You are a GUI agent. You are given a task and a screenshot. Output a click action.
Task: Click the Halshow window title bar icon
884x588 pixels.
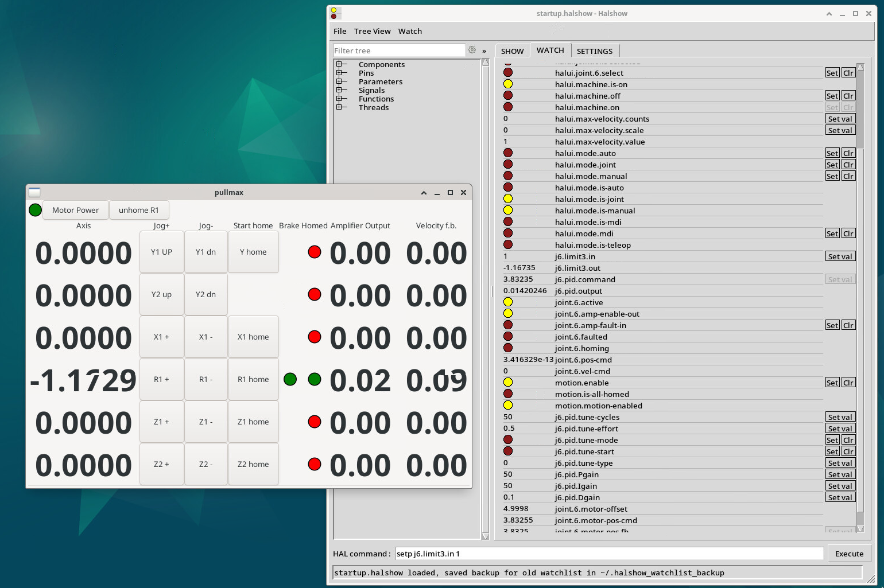click(335, 13)
